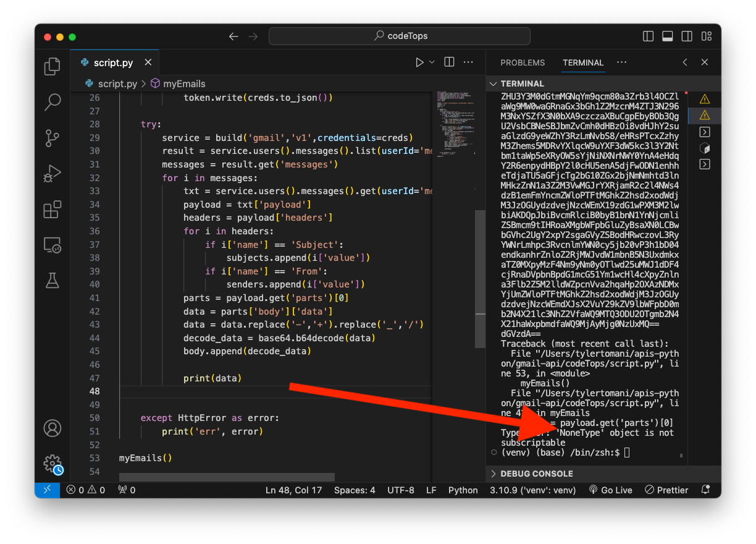Click senders.append(i['value']) on line 40
This screenshot has width=756, height=544.
pos(296,284)
